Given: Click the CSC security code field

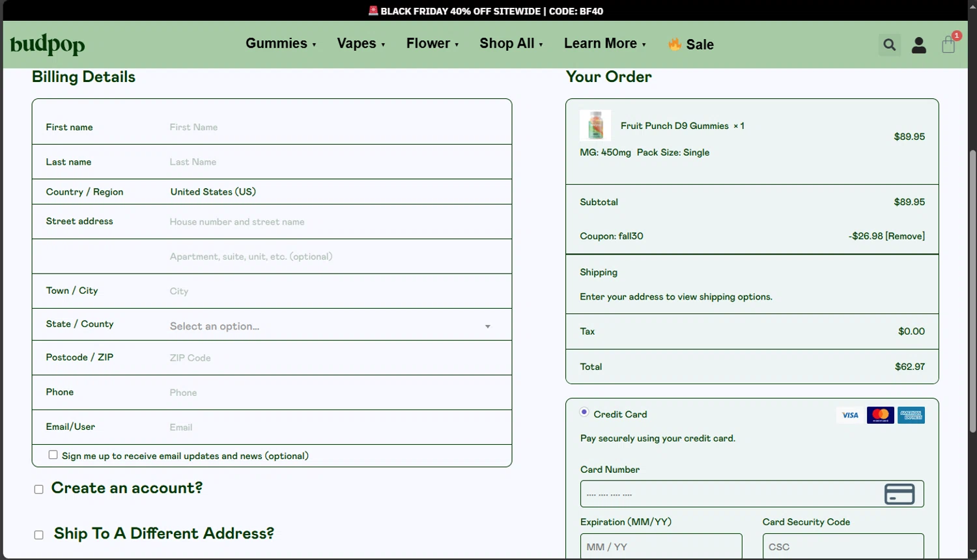Looking at the screenshot, I should coord(843,547).
